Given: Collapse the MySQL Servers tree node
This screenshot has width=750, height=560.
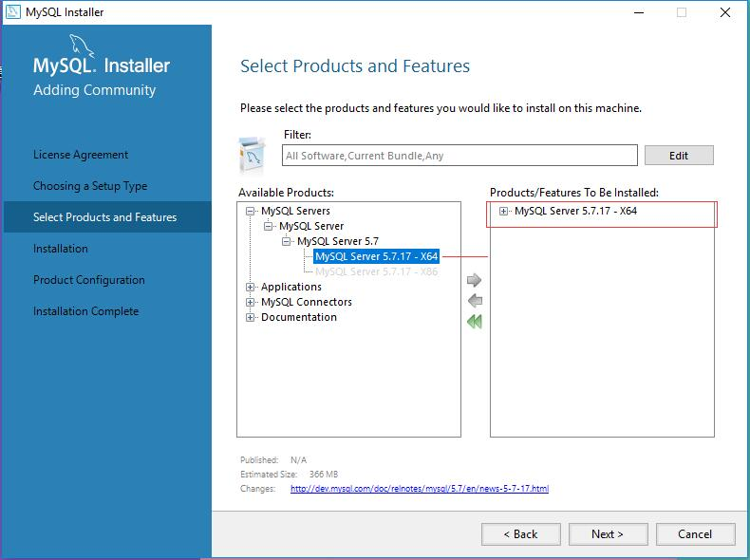Looking at the screenshot, I should pos(250,211).
